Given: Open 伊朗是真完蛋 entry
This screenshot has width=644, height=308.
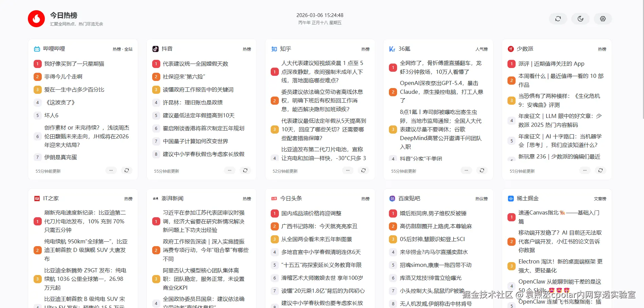Looking at the screenshot, I should point(60,157).
